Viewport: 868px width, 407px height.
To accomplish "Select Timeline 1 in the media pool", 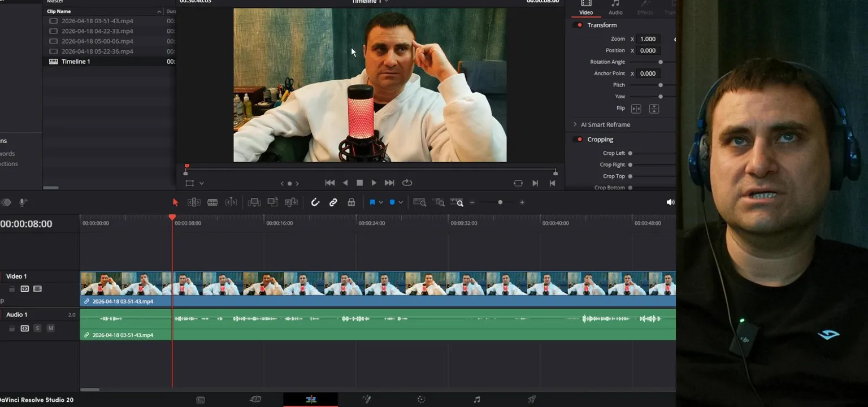I will point(76,62).
